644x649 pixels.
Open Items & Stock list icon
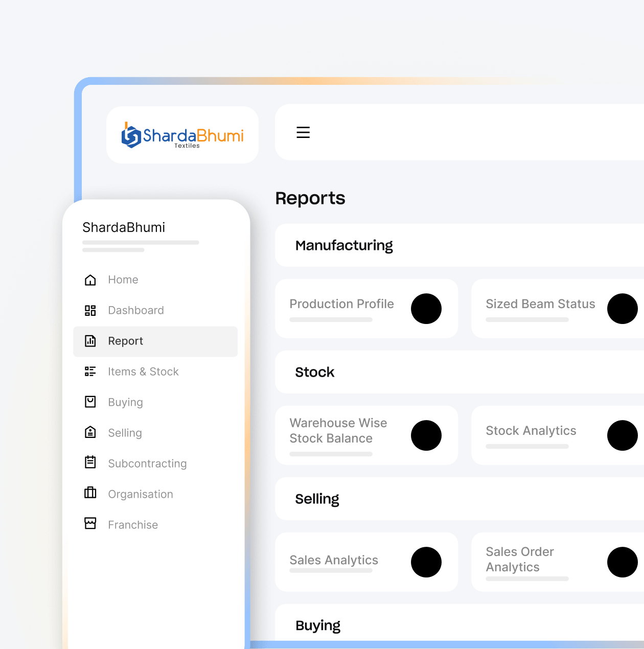pos(90,372)
